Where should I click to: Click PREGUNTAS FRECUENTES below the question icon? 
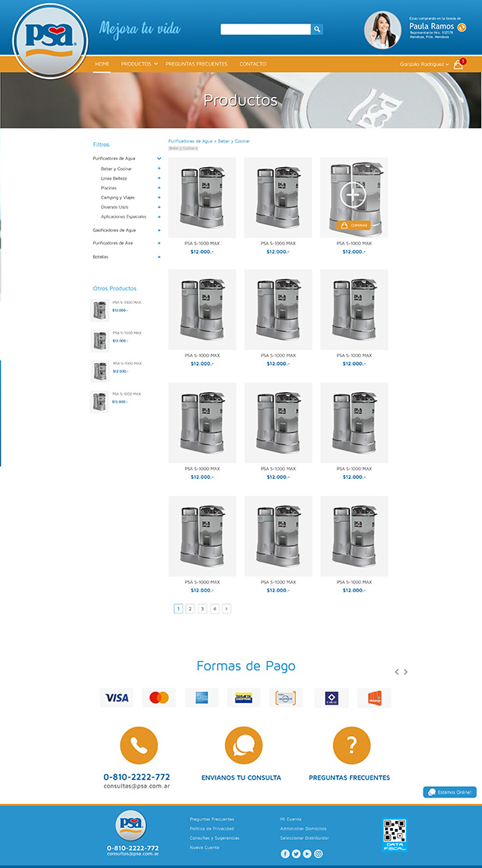click(349, 778)
